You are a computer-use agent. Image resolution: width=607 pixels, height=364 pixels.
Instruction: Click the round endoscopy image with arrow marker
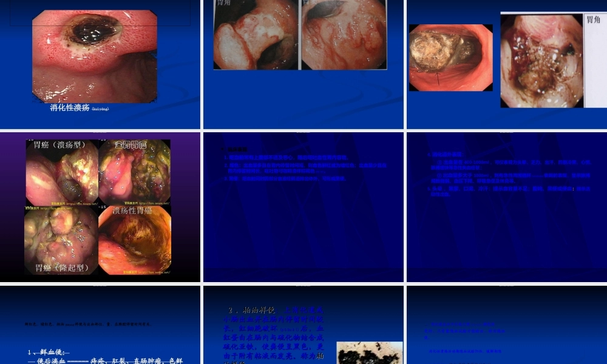[450, 58]
